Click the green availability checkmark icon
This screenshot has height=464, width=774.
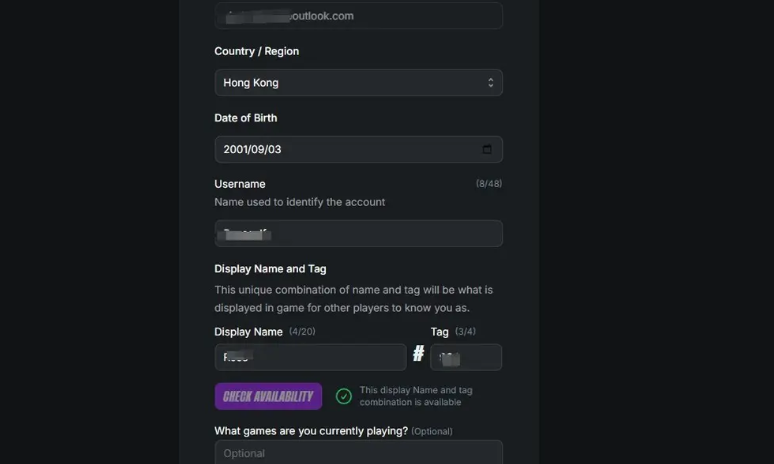(x=344, y=396)
